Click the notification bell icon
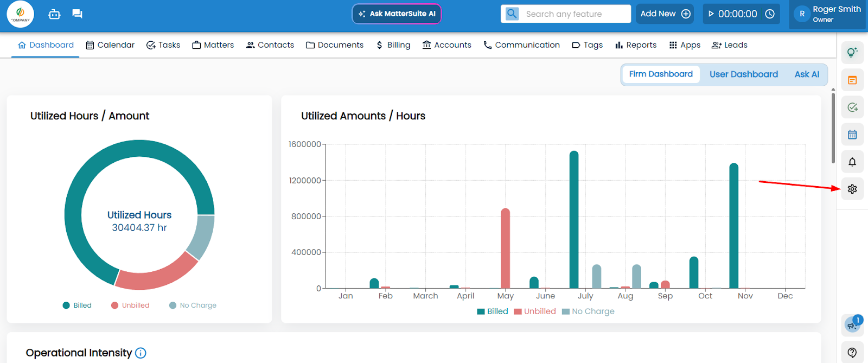The image size is (868, 363). 852,162
